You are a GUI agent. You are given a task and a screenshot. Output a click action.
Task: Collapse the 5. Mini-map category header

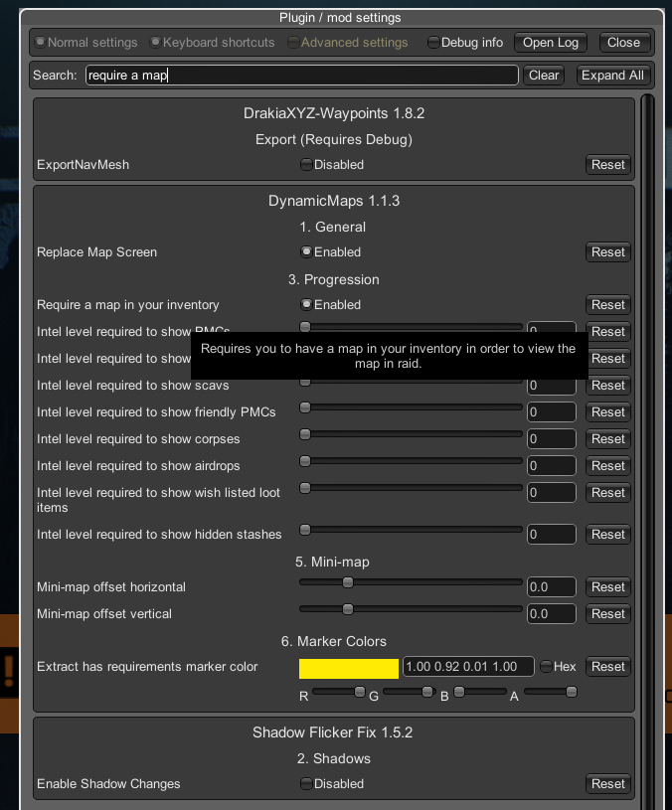coord(333,562)
